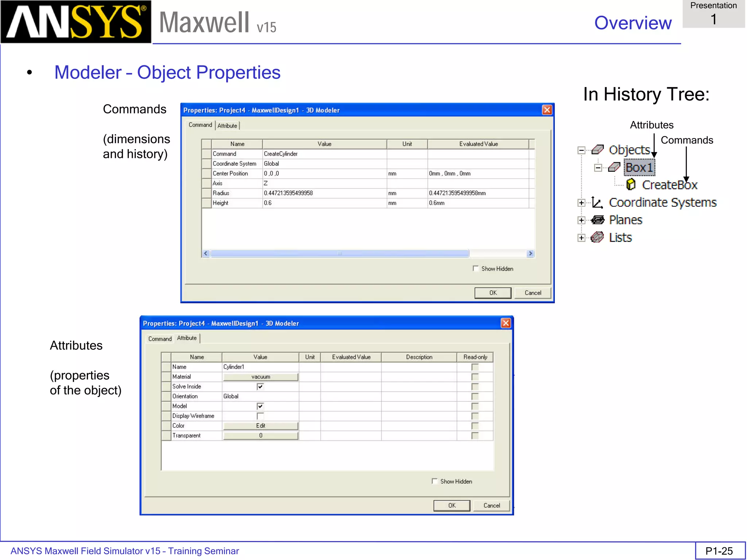Click the horizontal scrollbar thumb in command table
Image resolution: width=747 pixels, height=560 pixels.
pos(340,253)
